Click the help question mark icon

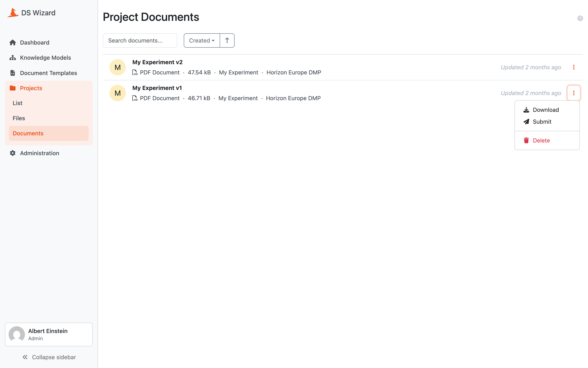[580, 18]
